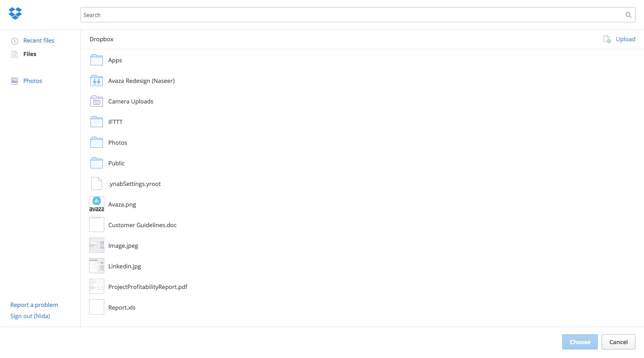
Task: Click the Upload file icon
Action: pos(607,39)
